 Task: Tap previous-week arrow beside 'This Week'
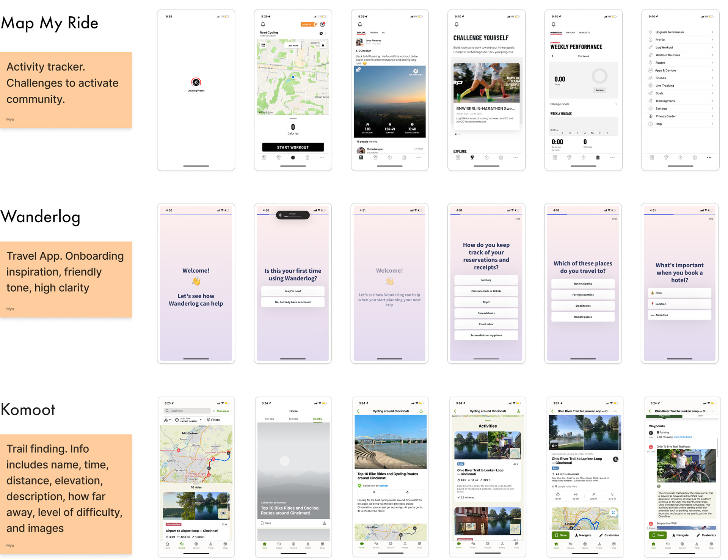click(x=552, y=56)
